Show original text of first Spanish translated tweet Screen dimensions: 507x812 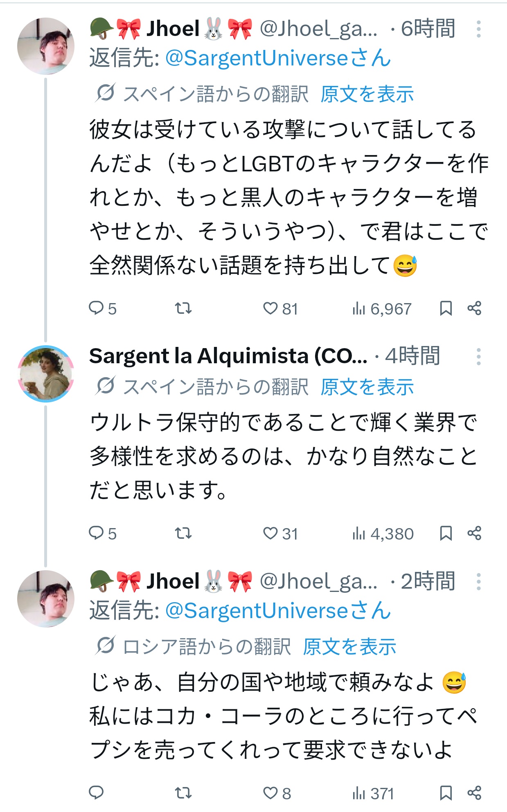tap(367, 94)
